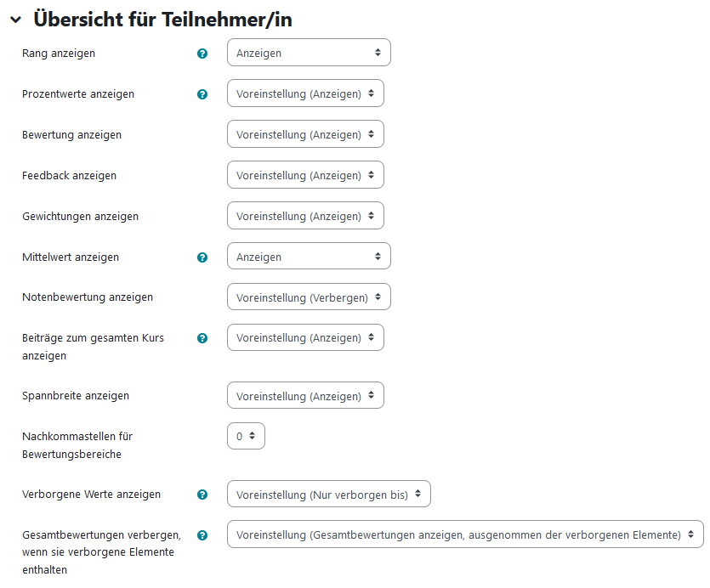This screenshot has width=710, height=588.
Task: Open the Verborgene Werte anzeigen dropdown
Action: pos(329,494)
